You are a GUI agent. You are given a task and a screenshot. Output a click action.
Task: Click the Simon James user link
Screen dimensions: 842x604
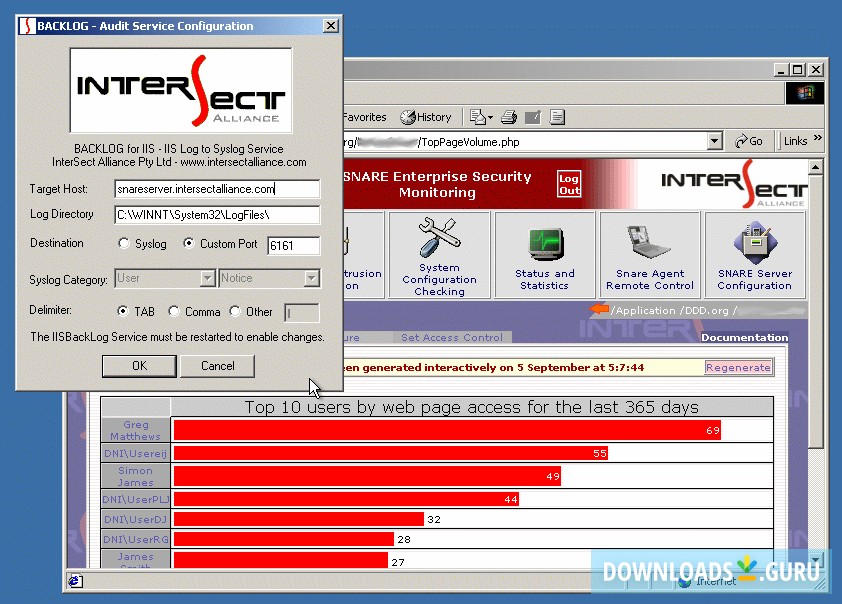pyautogui.click(x=135, y=476)
